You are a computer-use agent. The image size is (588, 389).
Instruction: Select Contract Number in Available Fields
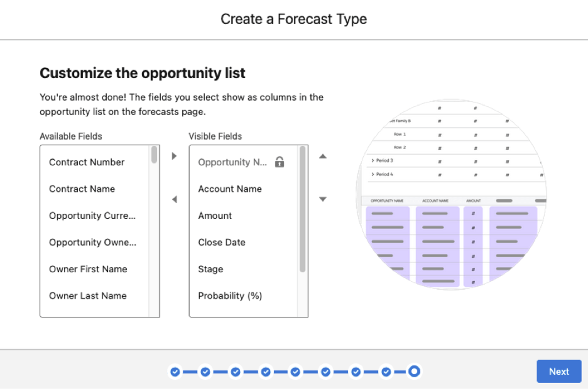pyautogui.click(x=87, y=162)
